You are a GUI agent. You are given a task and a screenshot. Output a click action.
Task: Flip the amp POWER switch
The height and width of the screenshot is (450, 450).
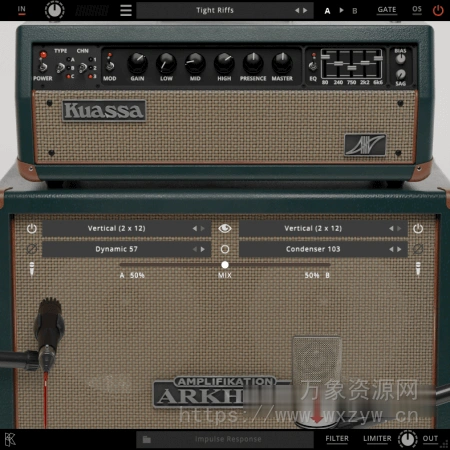pos(43,66)
